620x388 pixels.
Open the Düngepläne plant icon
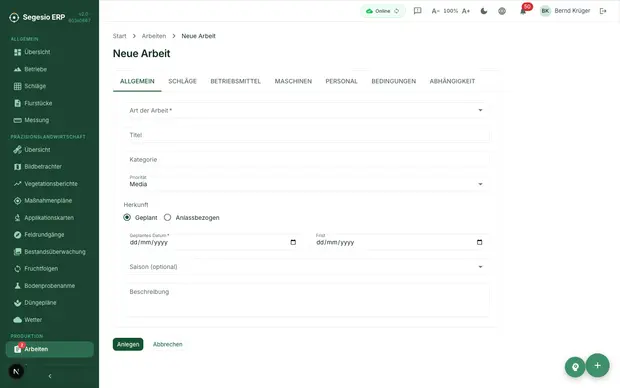(17, 303)
